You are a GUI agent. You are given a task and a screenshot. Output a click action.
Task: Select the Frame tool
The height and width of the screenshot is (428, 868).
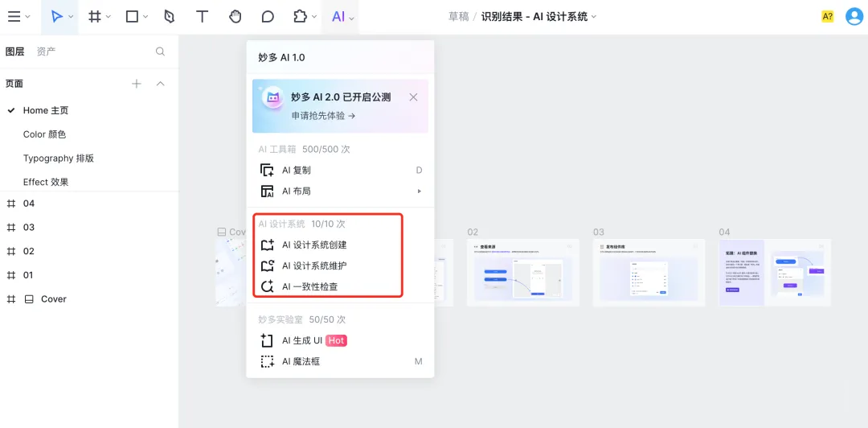(95, 17)
